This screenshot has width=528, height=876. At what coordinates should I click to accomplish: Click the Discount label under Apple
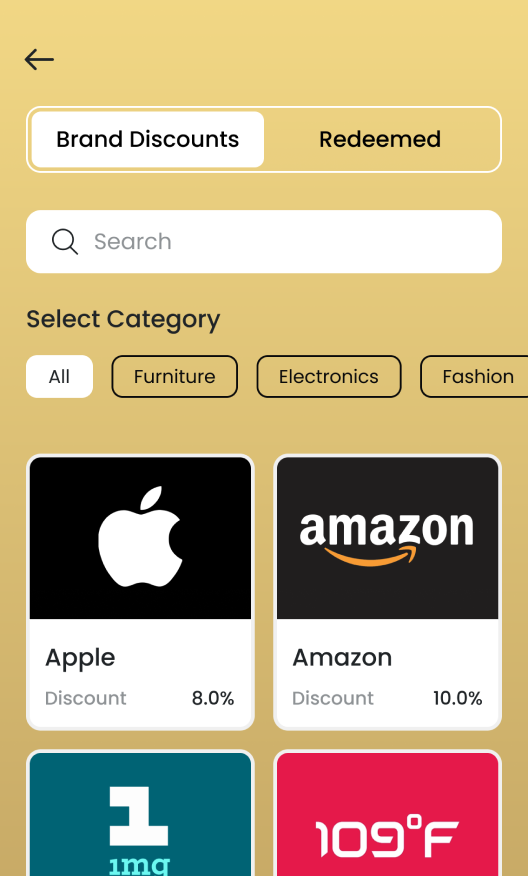(x=85, y=698)
